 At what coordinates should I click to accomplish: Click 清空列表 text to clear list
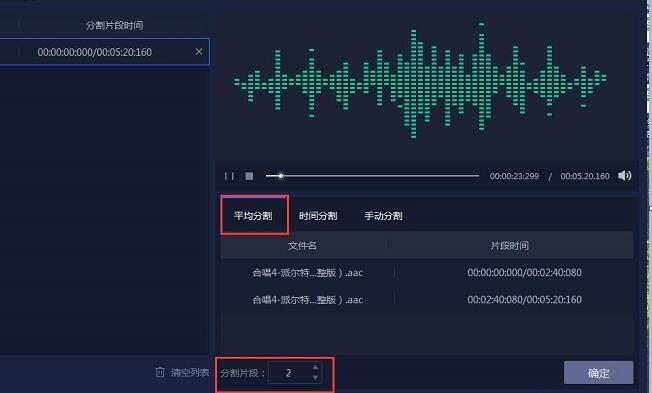pyautogui.click(x=190, y=372)
